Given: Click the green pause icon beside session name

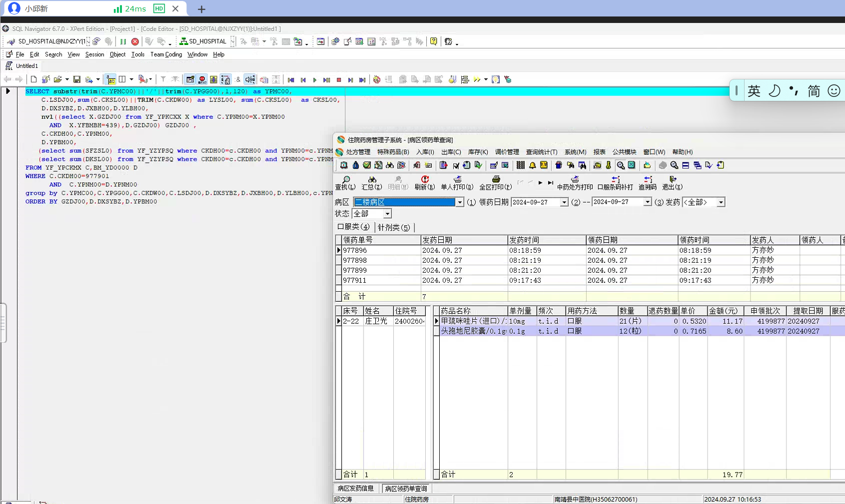Looking at the screenshot, I should (123, 41).
